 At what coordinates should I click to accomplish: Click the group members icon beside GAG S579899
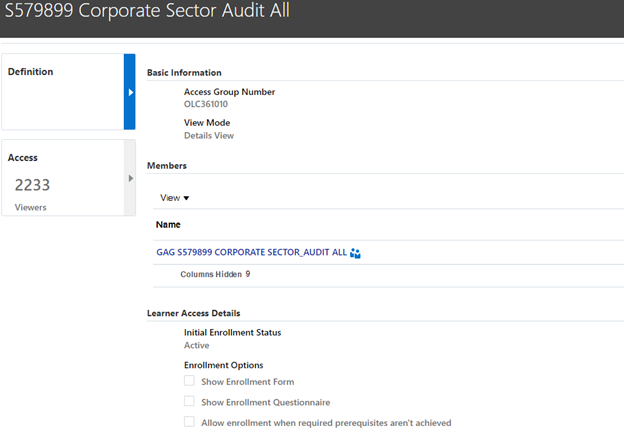tap(355, 253)
